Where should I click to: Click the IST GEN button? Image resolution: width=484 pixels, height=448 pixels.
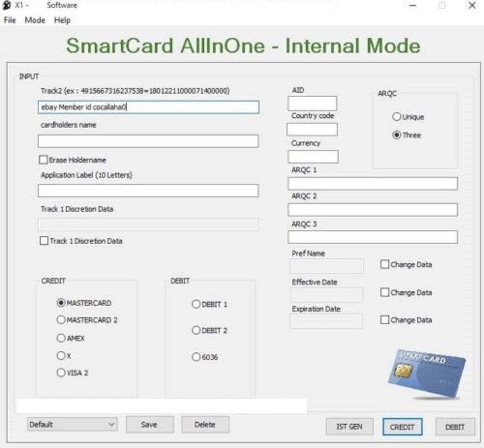(x=349, y=427)
